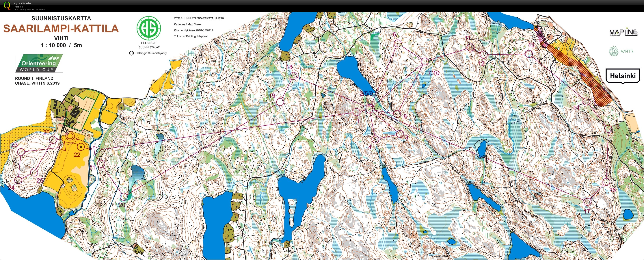This screenshot has width=644, height=260.
Task: Click the SAARILAMPI-KATTILA map title
Action: (61, 29)
